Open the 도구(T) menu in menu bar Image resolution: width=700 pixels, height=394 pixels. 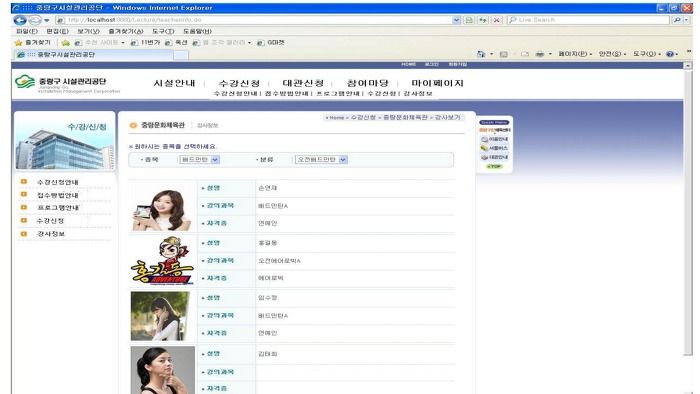[x=163, y=31]
